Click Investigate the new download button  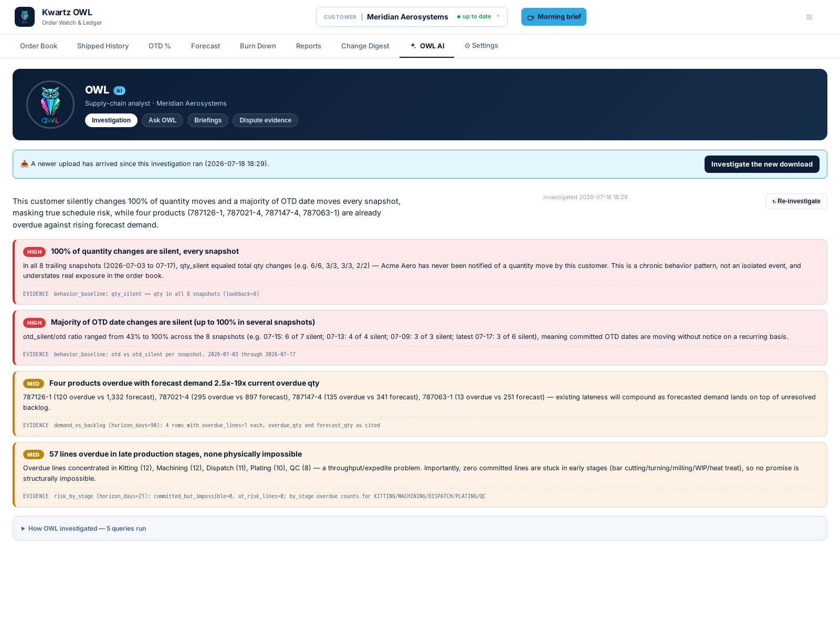coord(762,164)
